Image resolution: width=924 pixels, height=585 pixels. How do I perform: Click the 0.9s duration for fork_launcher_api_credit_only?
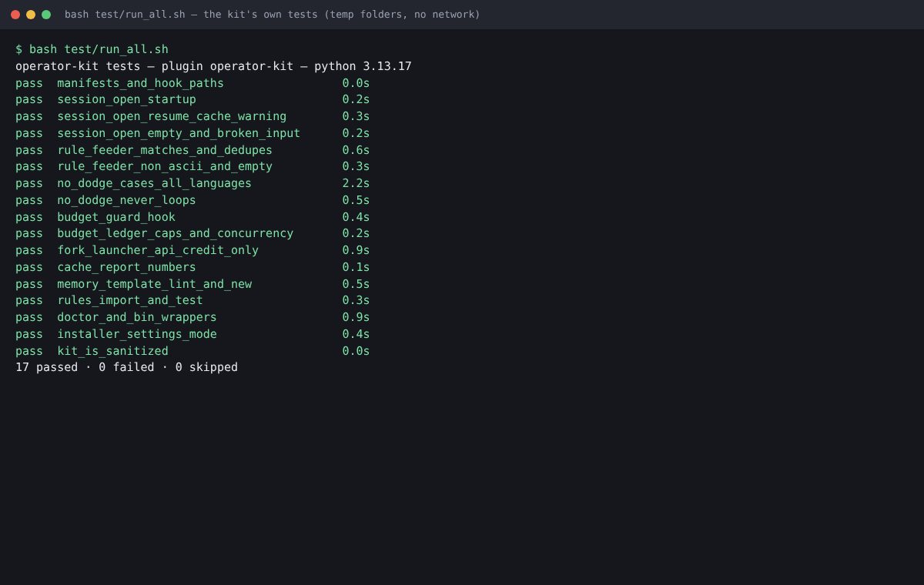[x=356, y=250]
